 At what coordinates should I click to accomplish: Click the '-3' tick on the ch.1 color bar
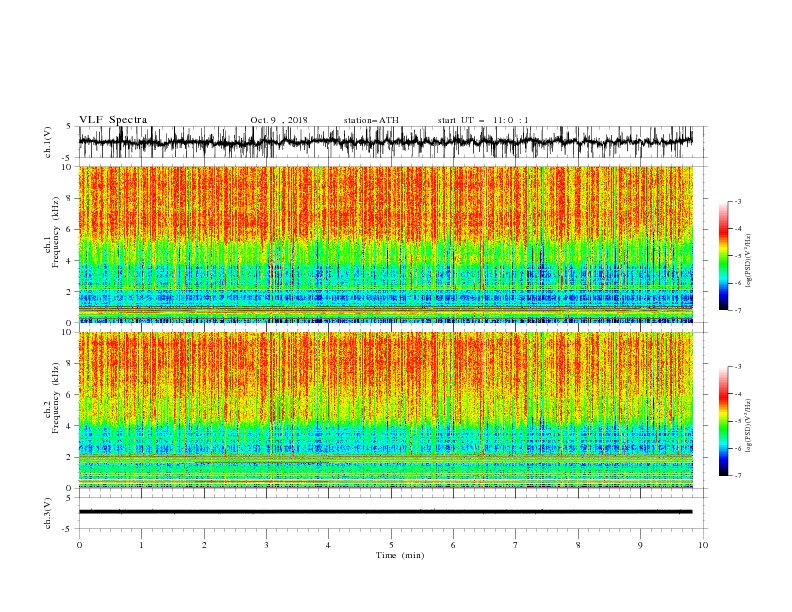coord(737,201)
